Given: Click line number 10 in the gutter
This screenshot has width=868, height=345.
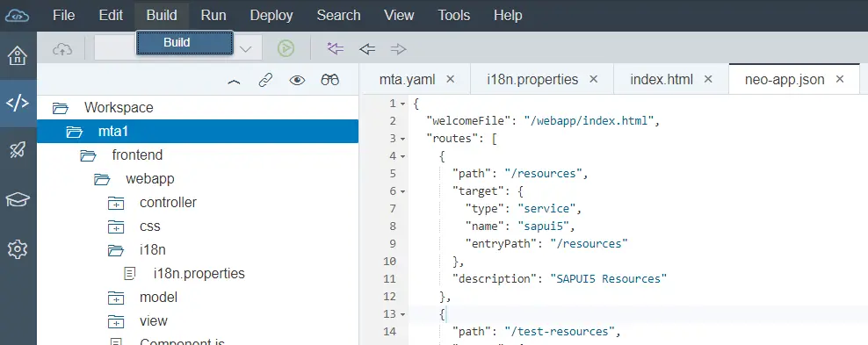Looking at the screenshot, I should 389,261.
